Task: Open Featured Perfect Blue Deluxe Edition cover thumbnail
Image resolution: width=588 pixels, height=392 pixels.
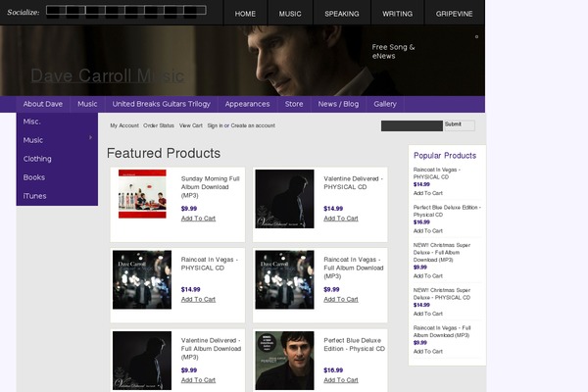Action: coord(284,361)
